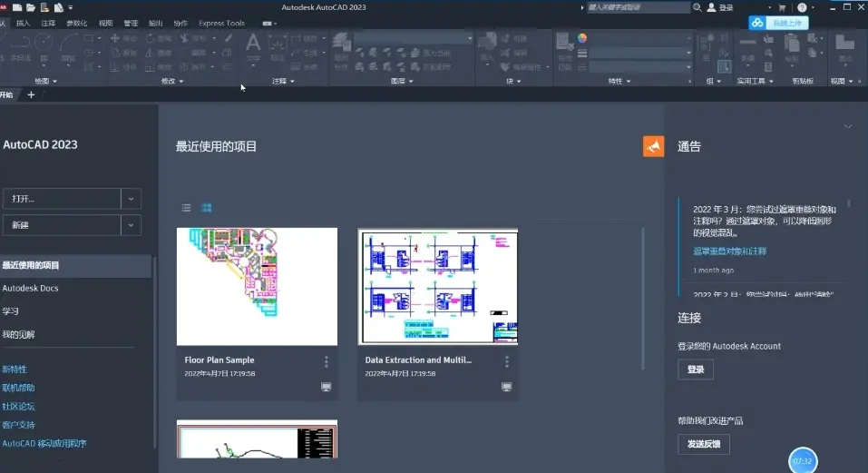Screen dimensions: 868x473
Task: Open the three-dot menu for Data Extraction card
Action: point(506,361)
